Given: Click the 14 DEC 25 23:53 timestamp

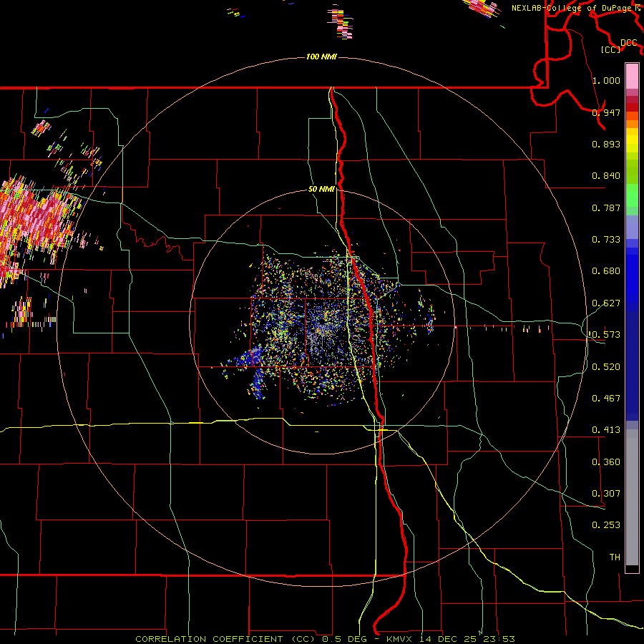Looking at the screenshot, I should (x=467, y=639).
